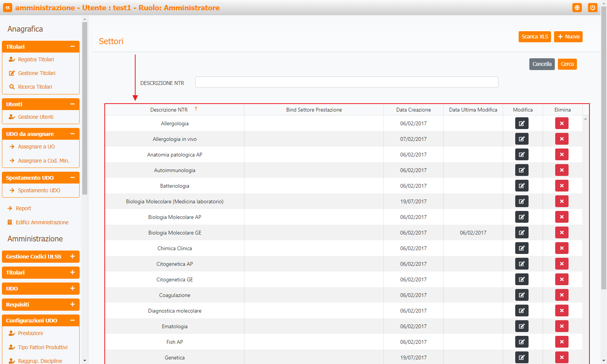Collapse the Titolari Anagrafica section

pyautogui.click(x=72, y=46)
